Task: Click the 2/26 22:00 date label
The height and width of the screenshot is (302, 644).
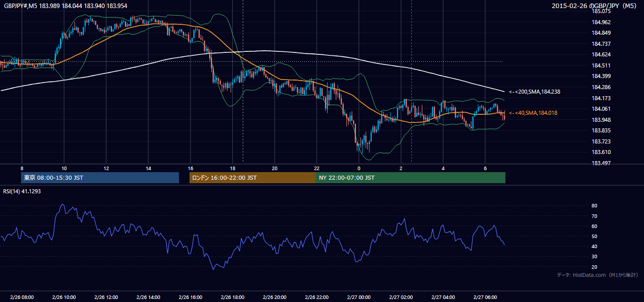Action: click(317, 297)
